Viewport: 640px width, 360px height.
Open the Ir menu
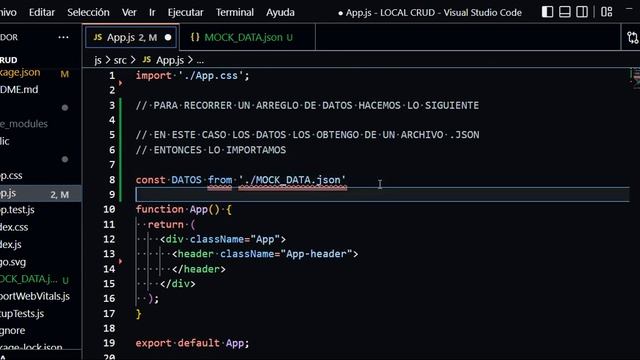pos(152,12)
